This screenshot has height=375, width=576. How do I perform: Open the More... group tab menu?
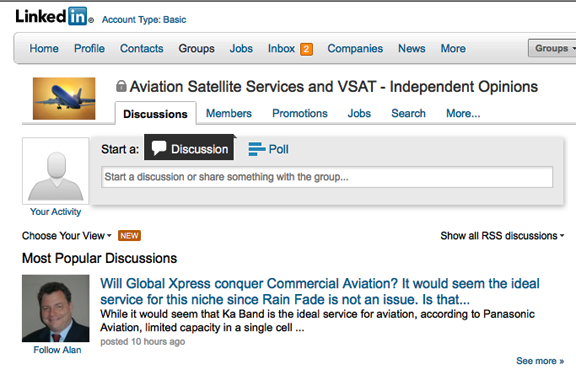[463, 113]
